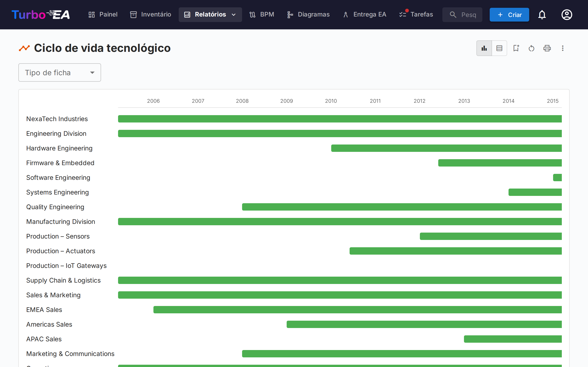Go to Inventário in navigation
Screen dimensions: 588x367
(x=151, y=14)
